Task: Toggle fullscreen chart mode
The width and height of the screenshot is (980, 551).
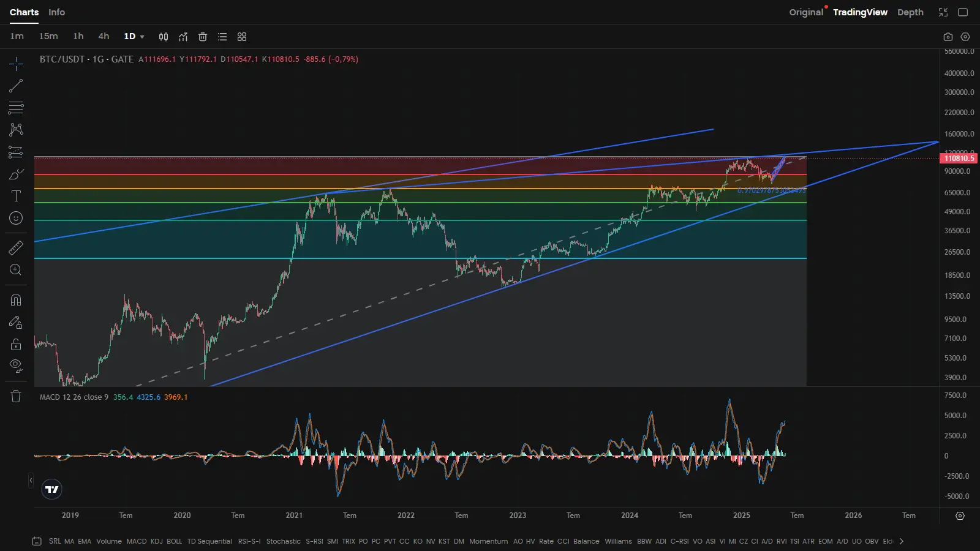Action: tap(943, 12)
